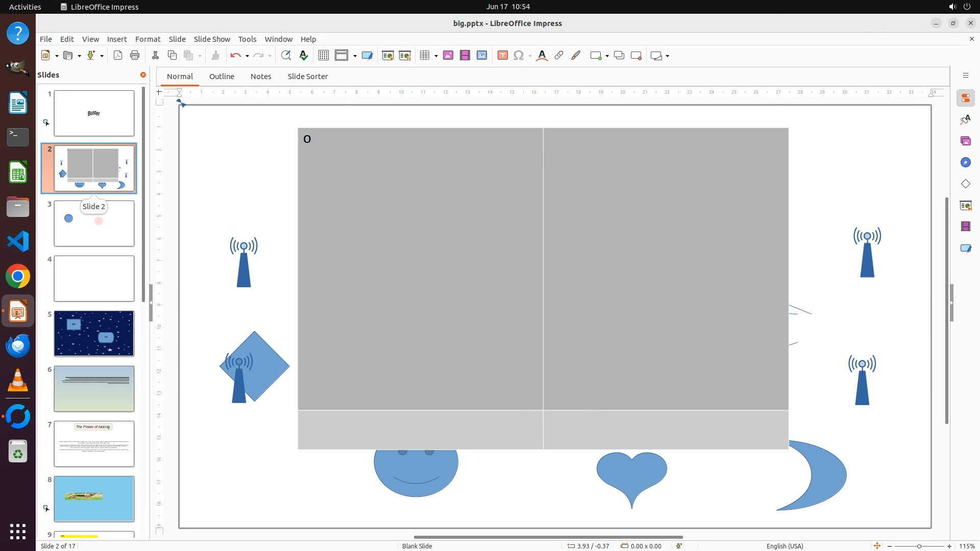
Task: Click the Insert Special Character omega icon
Action: pyautogui.click(x=519, y=56)
